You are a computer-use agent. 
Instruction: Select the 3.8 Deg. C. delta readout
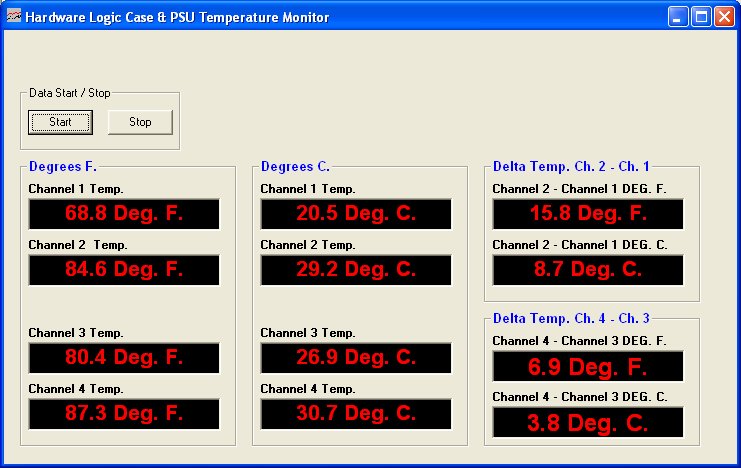pyautogui.click(x=588, y=422)
